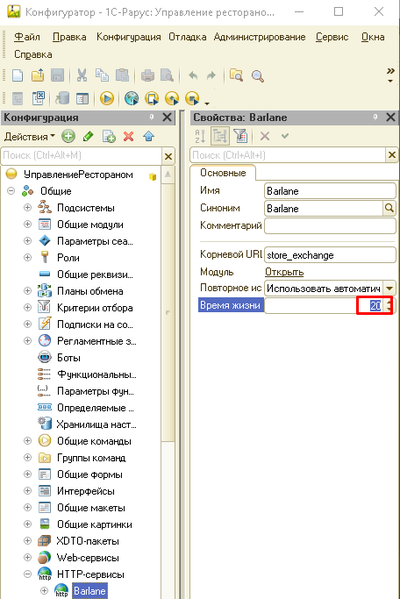The height and width of the screenshot is (599, 400).
Task: Open the Администрирование menu
Action: pos(259,37)
